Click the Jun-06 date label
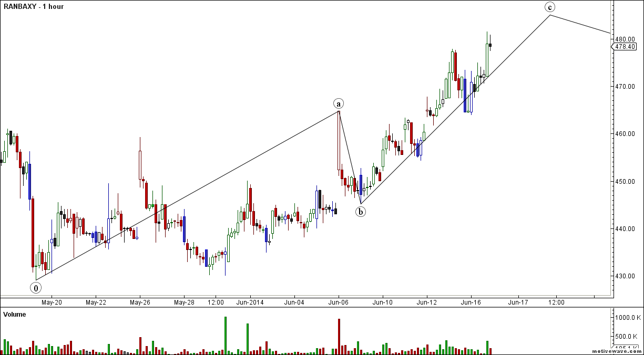The image size is (644, 355). tap(338, 302)
